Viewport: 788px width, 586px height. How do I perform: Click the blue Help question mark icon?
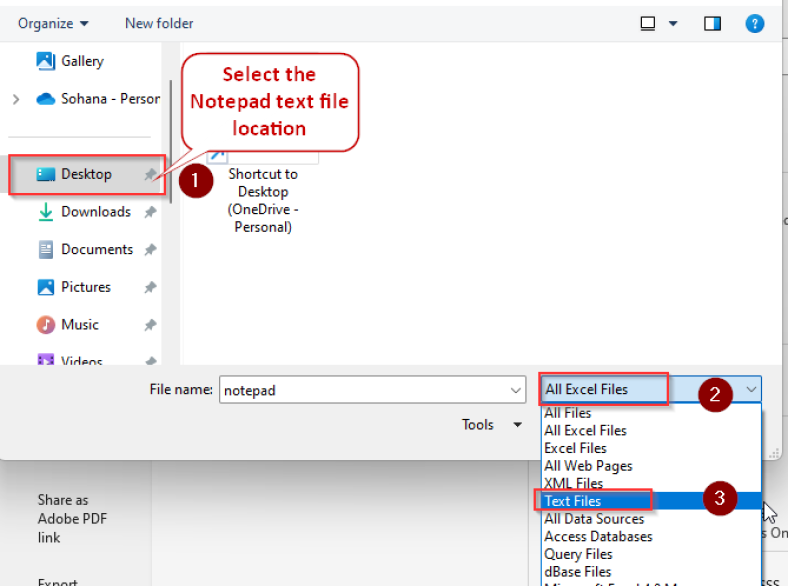coord(755,23)
